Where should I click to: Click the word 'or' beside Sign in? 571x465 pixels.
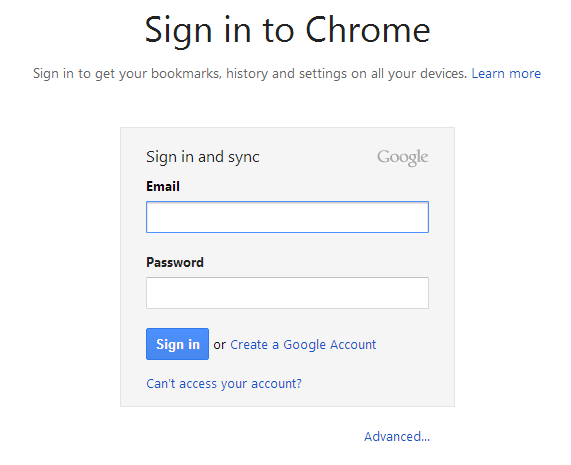tap(220, 344)
